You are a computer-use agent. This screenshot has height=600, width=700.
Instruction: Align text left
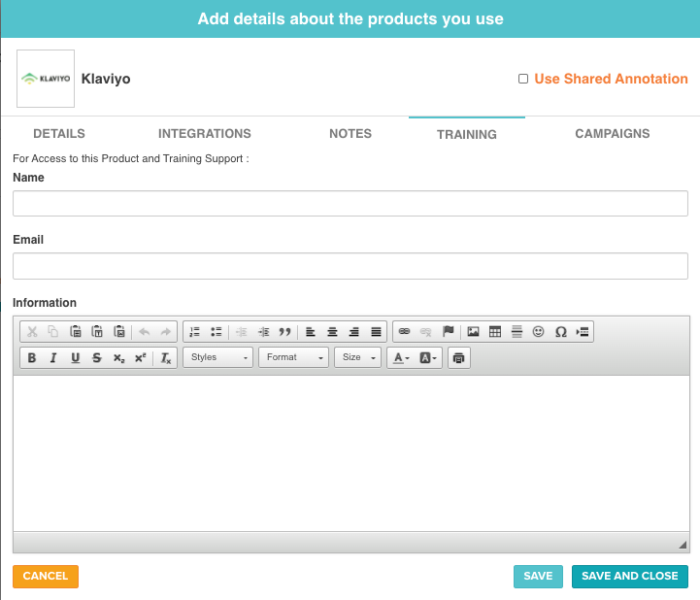point(311,332)
